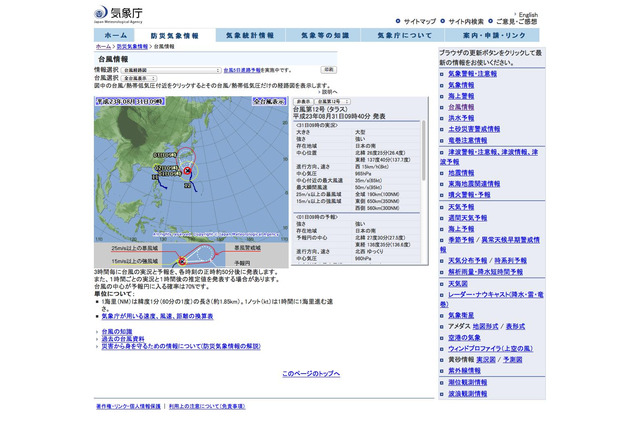Open 竜巻注意情報 in the sidebar
640x426 pixels.
click(x=467, y=140)
